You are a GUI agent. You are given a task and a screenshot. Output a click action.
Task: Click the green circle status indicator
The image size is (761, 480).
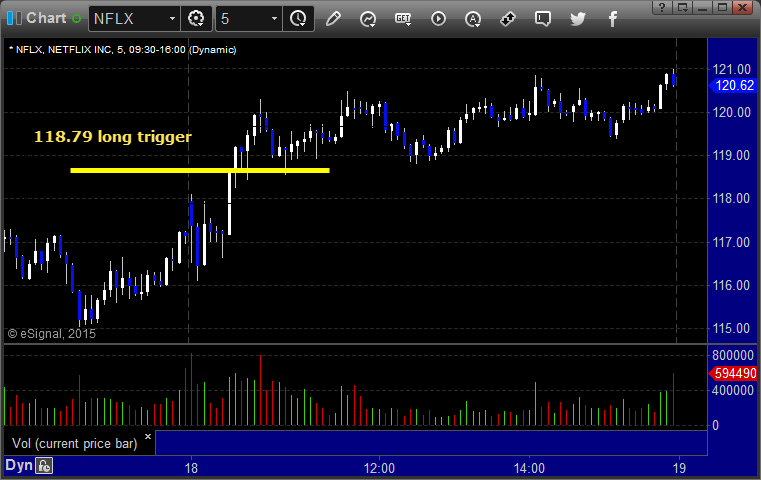pyautogui.click(x=76, y=19)
